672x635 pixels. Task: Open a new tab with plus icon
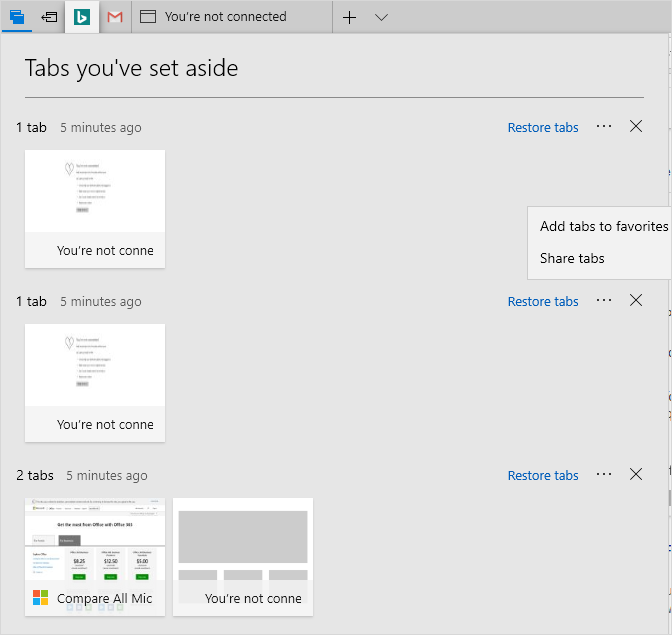pos(349,17)
